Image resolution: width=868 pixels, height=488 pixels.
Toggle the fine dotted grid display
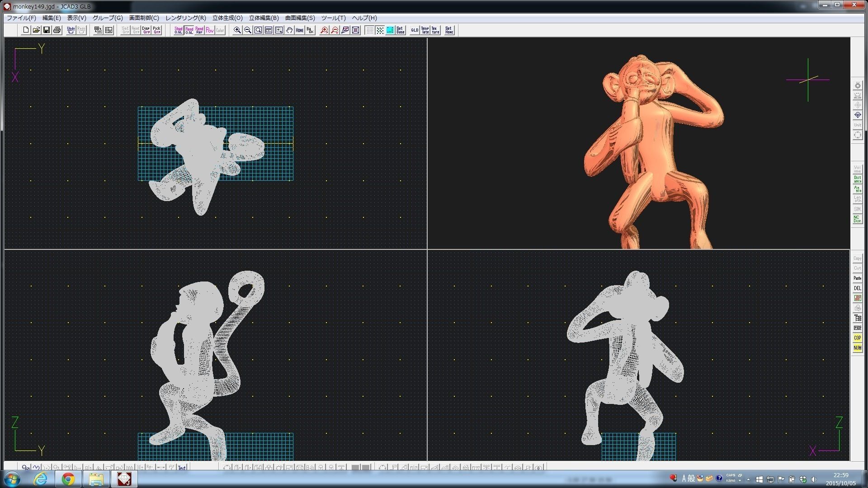(x=370, y=30)
